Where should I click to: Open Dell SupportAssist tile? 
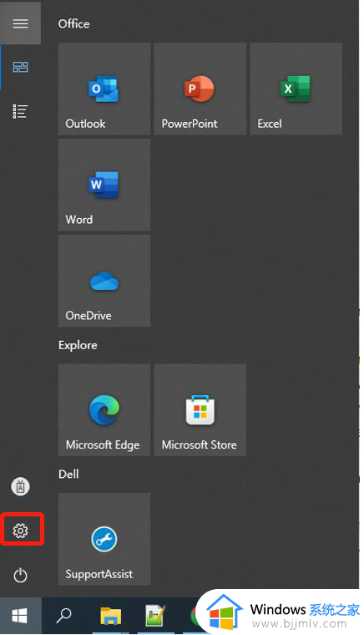pyautogui.click(x=104, y=539)
